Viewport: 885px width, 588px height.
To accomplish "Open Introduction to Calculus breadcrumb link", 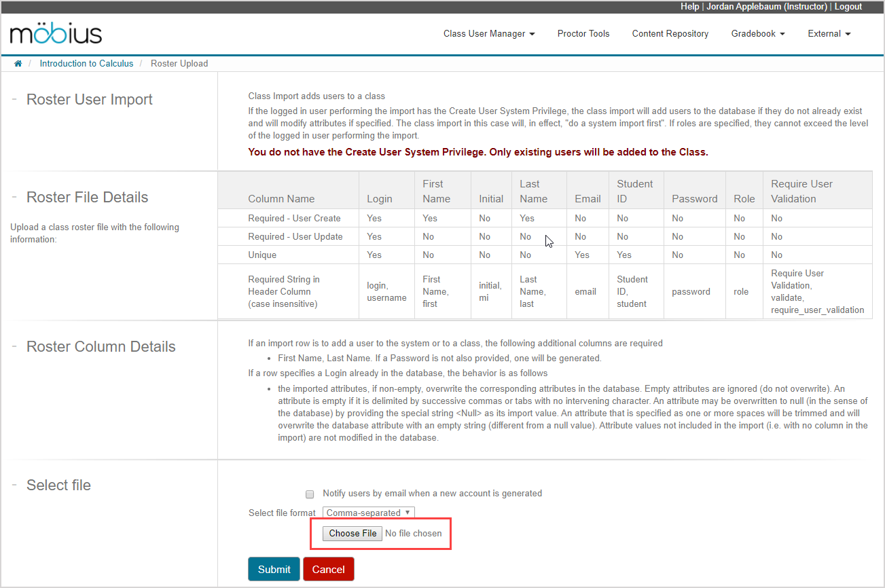I will (x=86, y=64).
